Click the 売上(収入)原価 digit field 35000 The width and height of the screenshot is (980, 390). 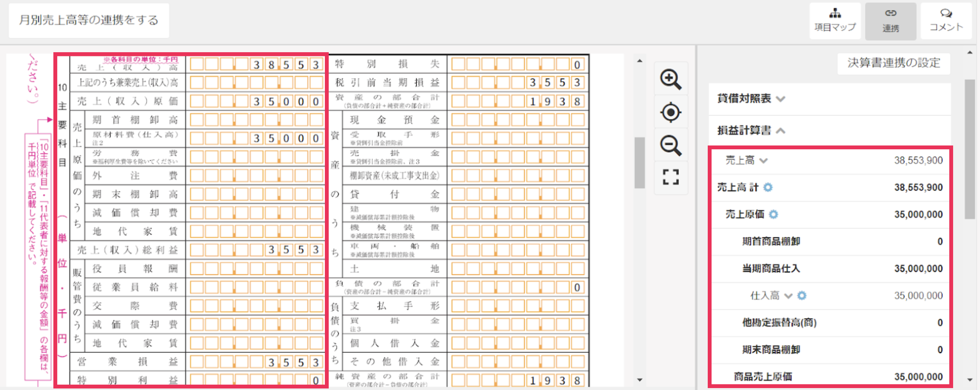pyautogui.click(x=257, y=101)
